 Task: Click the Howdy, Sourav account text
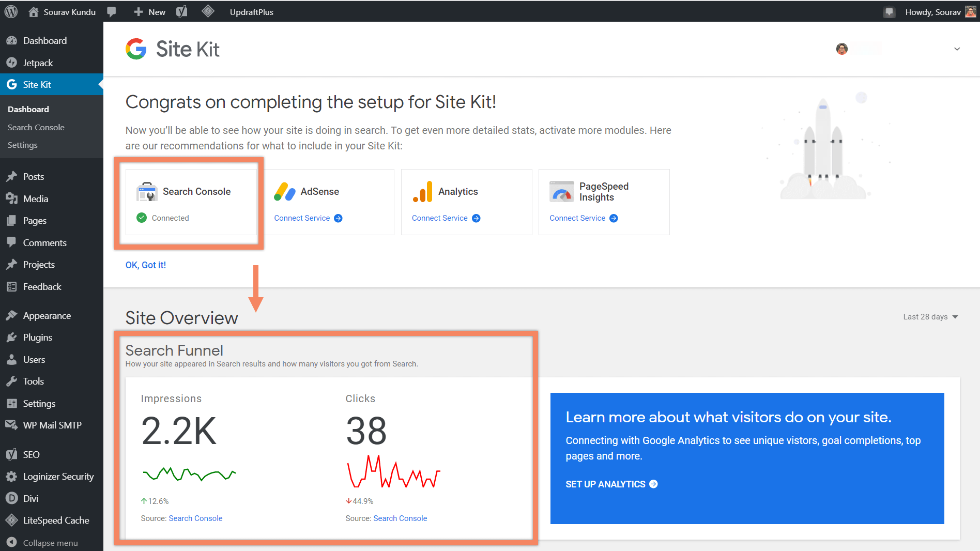[932, 12]
